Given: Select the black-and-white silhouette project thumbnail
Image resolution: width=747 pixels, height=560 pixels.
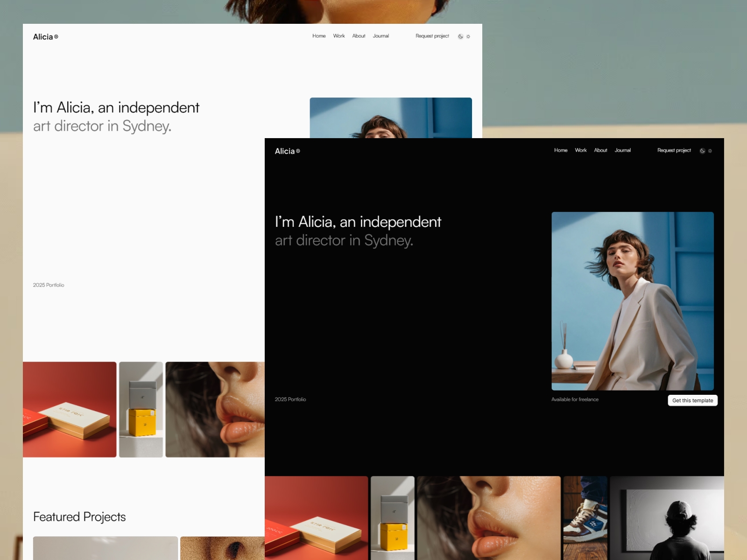Looking at the screenshot, I should [667, 518].
